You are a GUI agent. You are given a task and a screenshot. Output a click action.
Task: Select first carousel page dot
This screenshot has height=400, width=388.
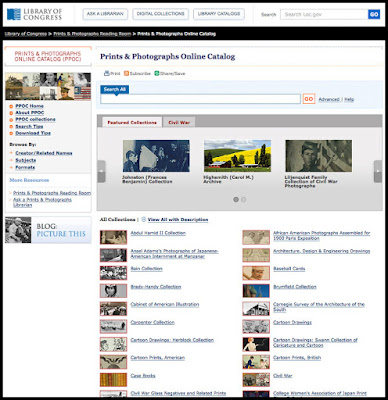[236, 199]
